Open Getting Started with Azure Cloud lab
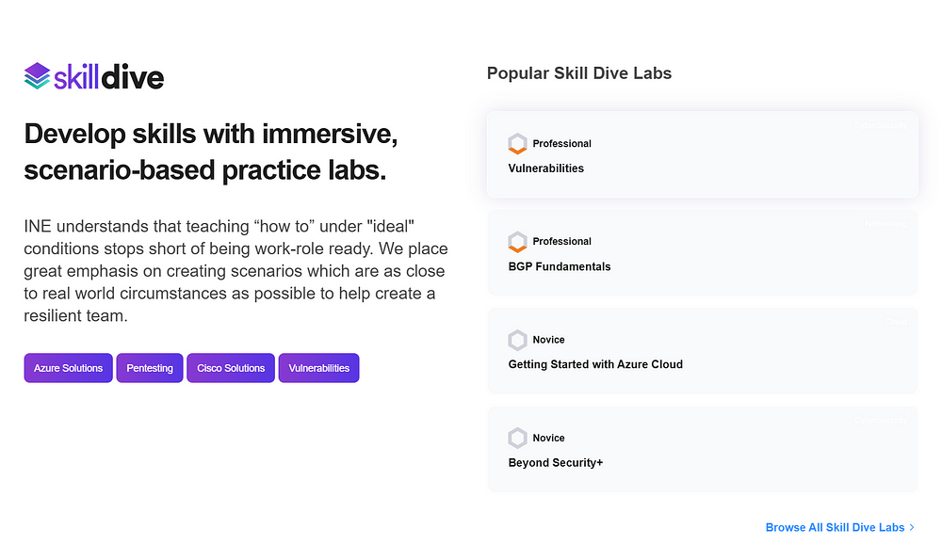The image size is (942, 560). pos(595,364)
